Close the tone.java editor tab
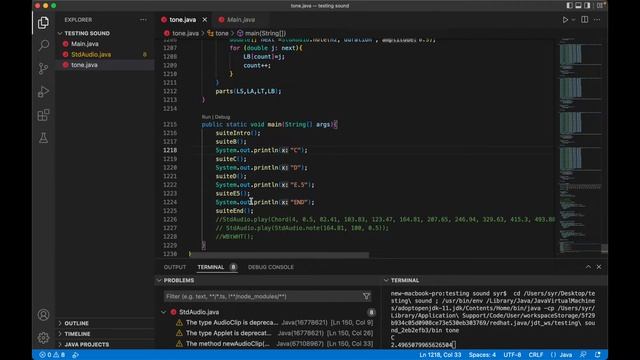Screen dimensions: 640x360 pos(204,20)
